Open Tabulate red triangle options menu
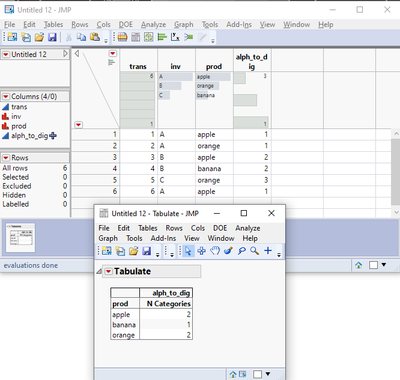The image size is (400, 380). [108, 272]
